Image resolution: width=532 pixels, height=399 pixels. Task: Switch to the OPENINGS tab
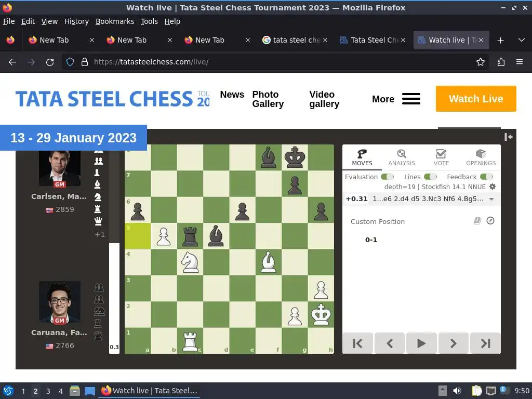click(481, 157)
